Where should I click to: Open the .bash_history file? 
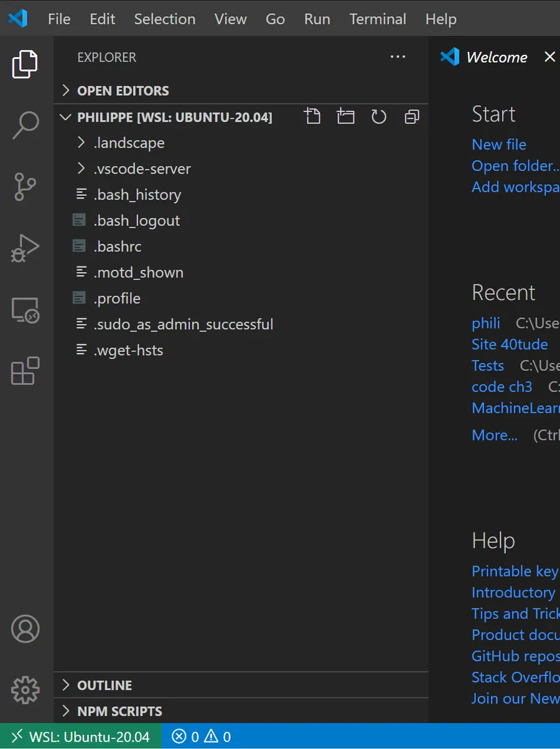point(241,195)
